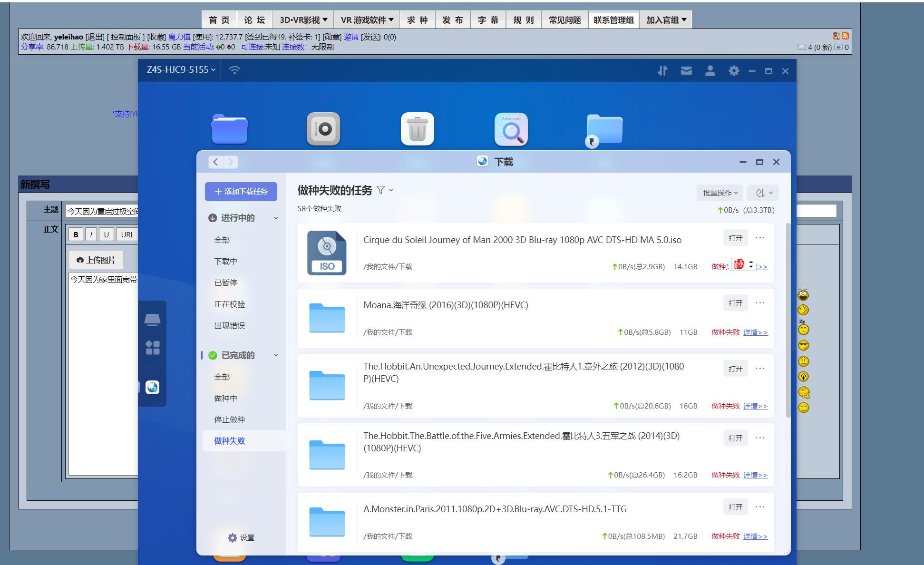Open the trash bin desktop icon
The width and height of the screenshot is (924, 565).
tap(417, 129)
